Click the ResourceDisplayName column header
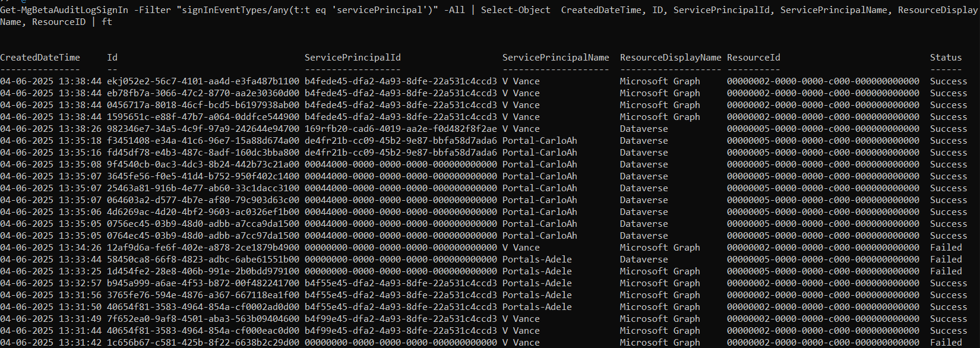The image size is (980, 348). [671, 58]
